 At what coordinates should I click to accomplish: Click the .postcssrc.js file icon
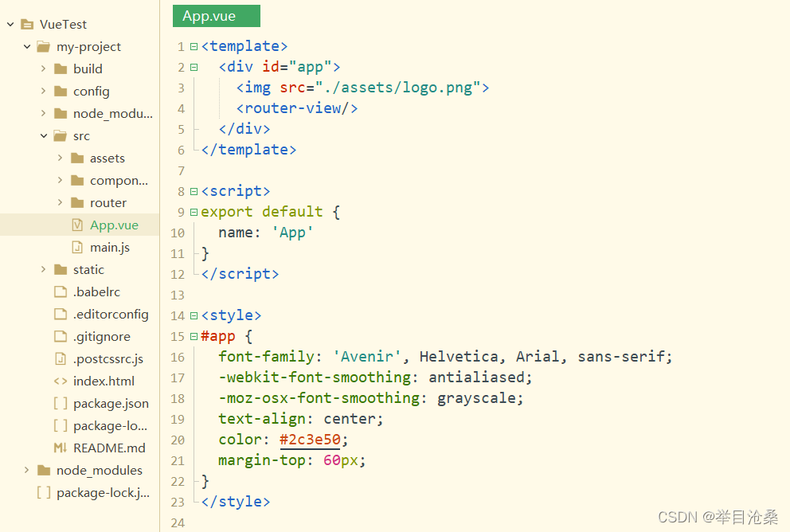[61, 358]
